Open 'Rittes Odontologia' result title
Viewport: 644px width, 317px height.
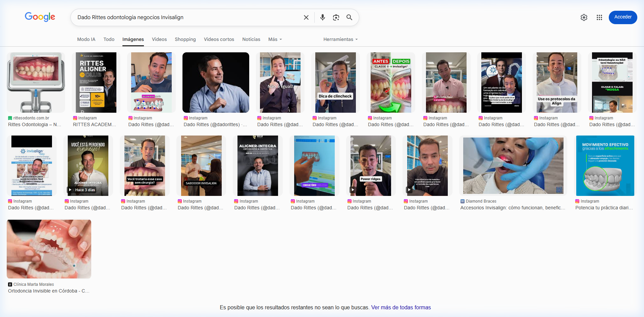pyautogui.click(x=35, y=124)
